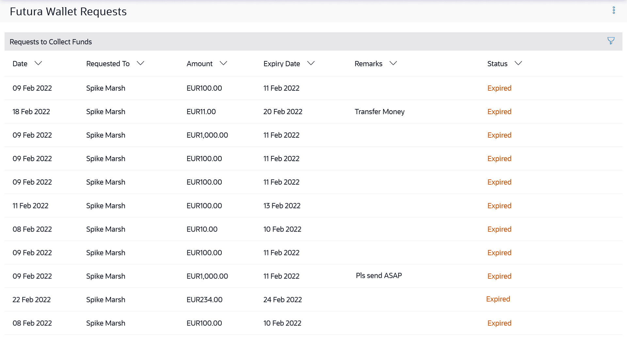Click Expired status on 18 Feb row
Image resolution: width=627 pixels, height=364 pixels.
click(499, 112)
